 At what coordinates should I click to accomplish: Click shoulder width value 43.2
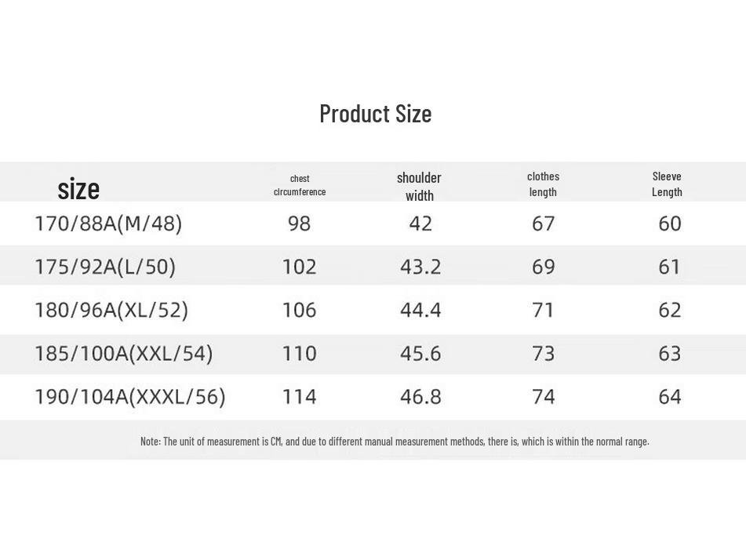click(x=420, y=267)
